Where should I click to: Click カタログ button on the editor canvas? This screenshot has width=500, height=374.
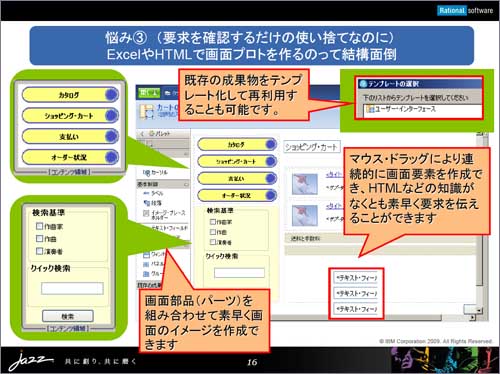[237, 144]
